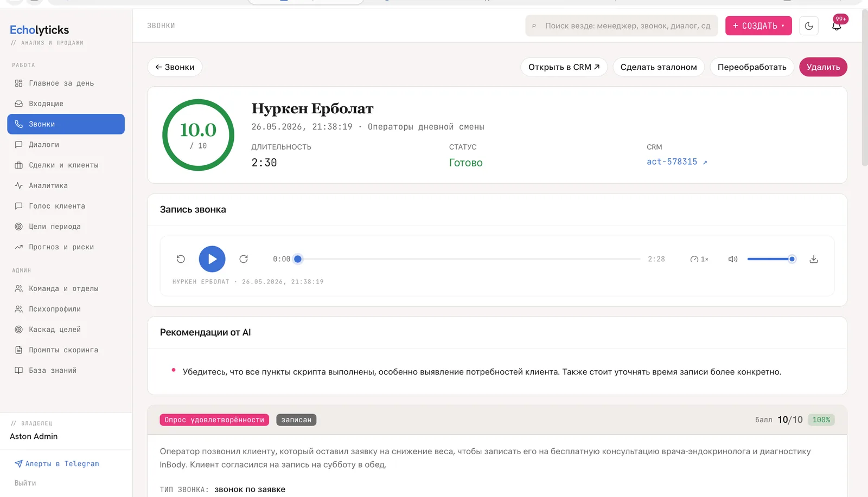The image size is (868, 497).
Task: Click the Готово status text
Action: [x=466, y=163]
